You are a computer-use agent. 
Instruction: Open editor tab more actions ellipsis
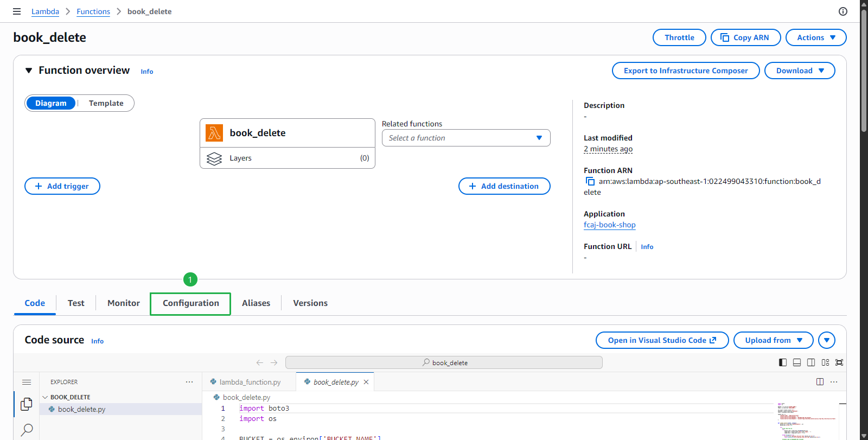(834, 382)
